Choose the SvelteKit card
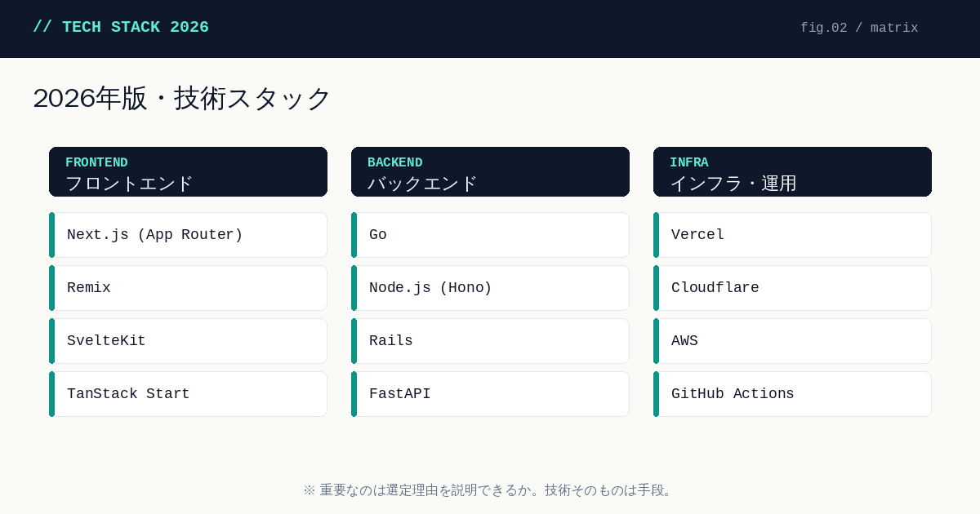The image size is (980, 514). tap(188, 341)
